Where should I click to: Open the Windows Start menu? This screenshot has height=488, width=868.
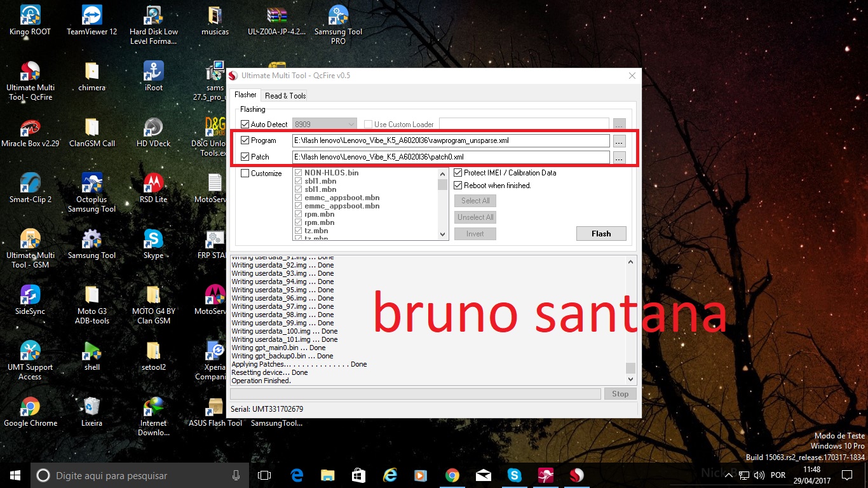tap(15, 475)
